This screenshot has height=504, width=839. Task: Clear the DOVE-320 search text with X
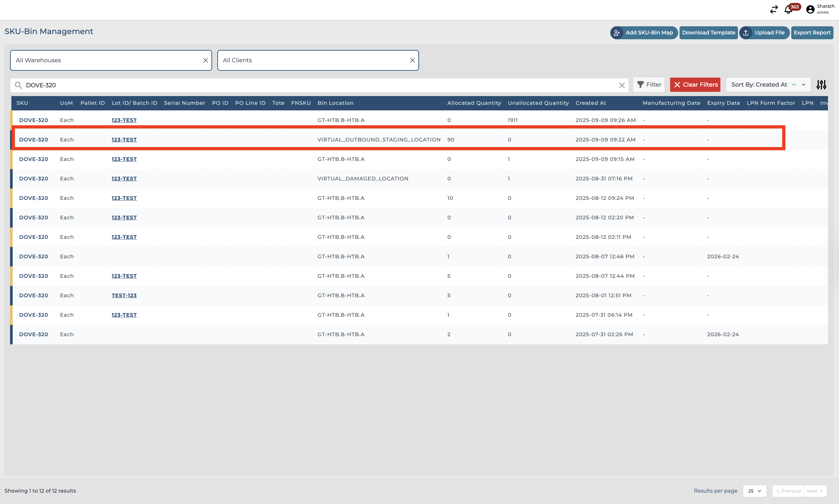point(621,85)
